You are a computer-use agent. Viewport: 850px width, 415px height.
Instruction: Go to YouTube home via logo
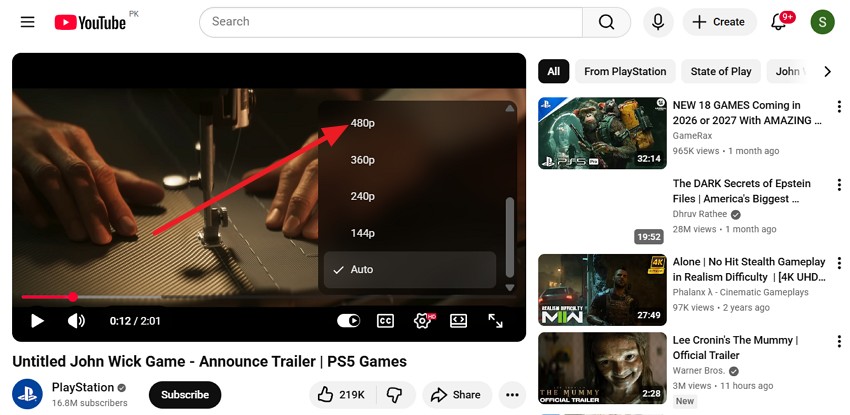pyautogui.click(x=90, y=22)
